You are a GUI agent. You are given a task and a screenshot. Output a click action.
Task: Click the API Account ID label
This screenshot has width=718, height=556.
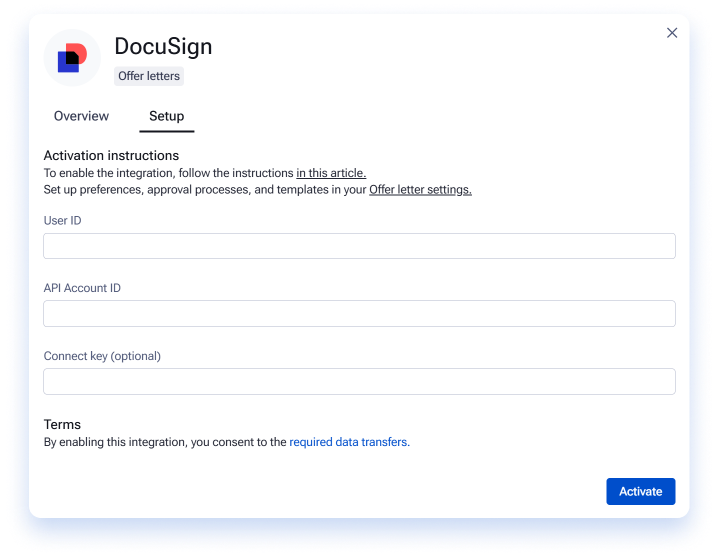82,288
